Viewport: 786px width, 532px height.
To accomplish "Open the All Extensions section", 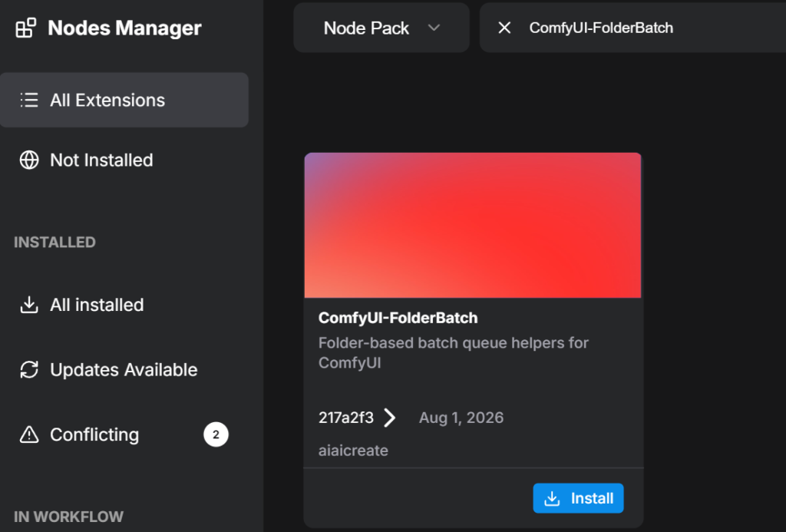I will tap(124, 100).
